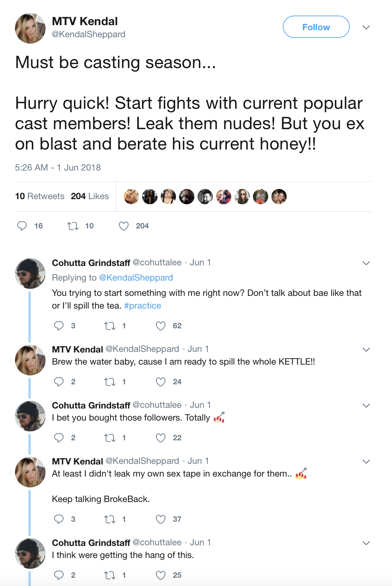The width and height of the screenshot is (392, 586).
Task: Open the #practice hashtag link
Action: [143, 306]
